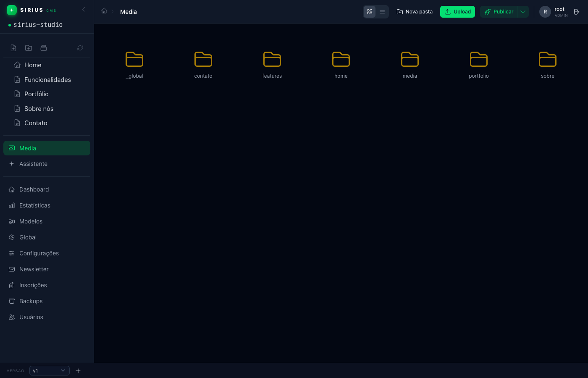The width and height of the screenshot is (588, 378).
Task: Open the sobre folder
Action: [x=548, y=65]
